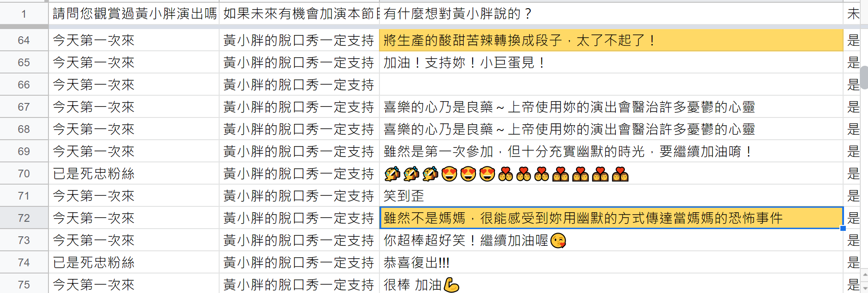Select header cell 請問您觀賞過黃小胖演出嗎
The image size is (868, 293).
pyautogui.click(x=134, y=14)
